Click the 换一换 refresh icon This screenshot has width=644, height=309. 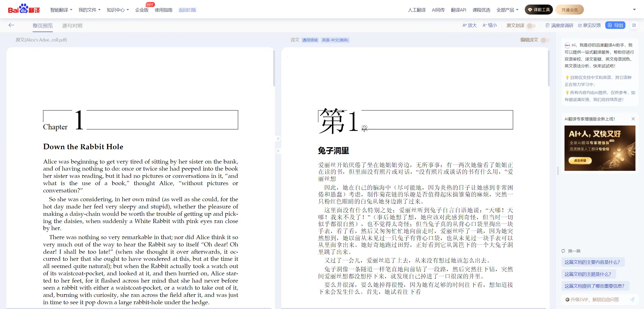(563, 251)
